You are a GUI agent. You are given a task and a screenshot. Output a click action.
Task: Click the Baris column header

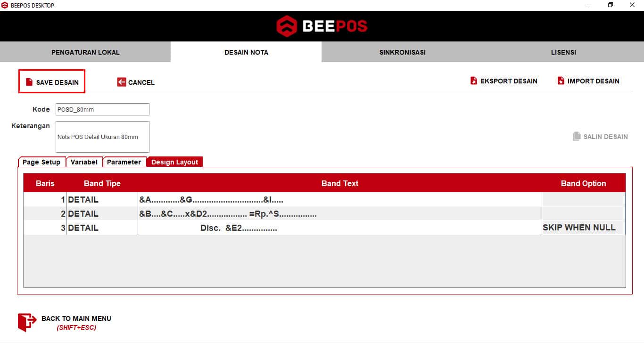[x=45, y=183]
